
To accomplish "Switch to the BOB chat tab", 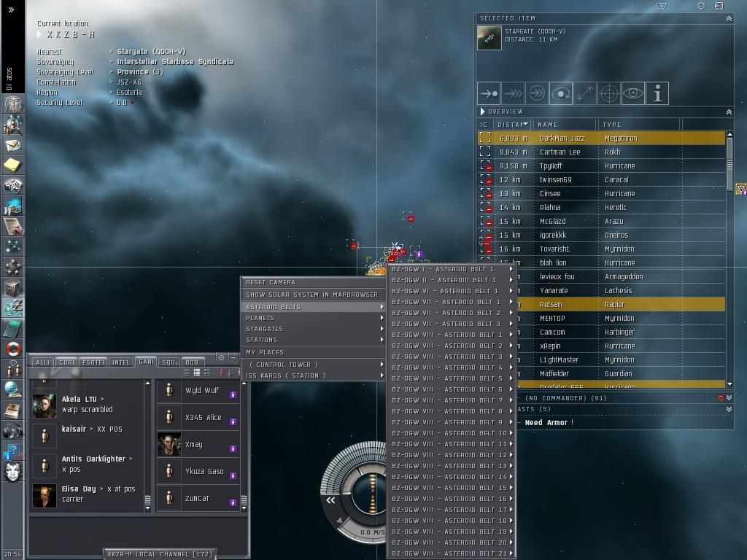I will [192, 362].
